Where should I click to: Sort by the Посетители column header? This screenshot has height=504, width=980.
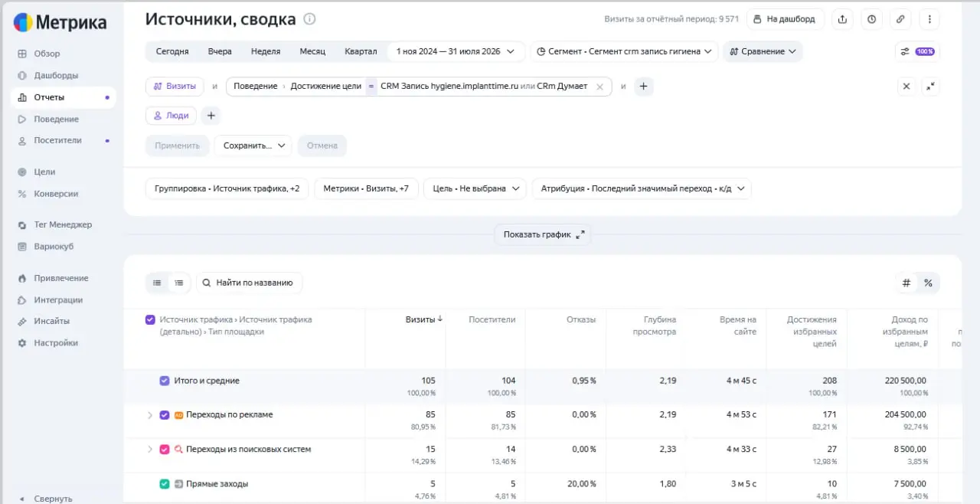pos(492,319)
